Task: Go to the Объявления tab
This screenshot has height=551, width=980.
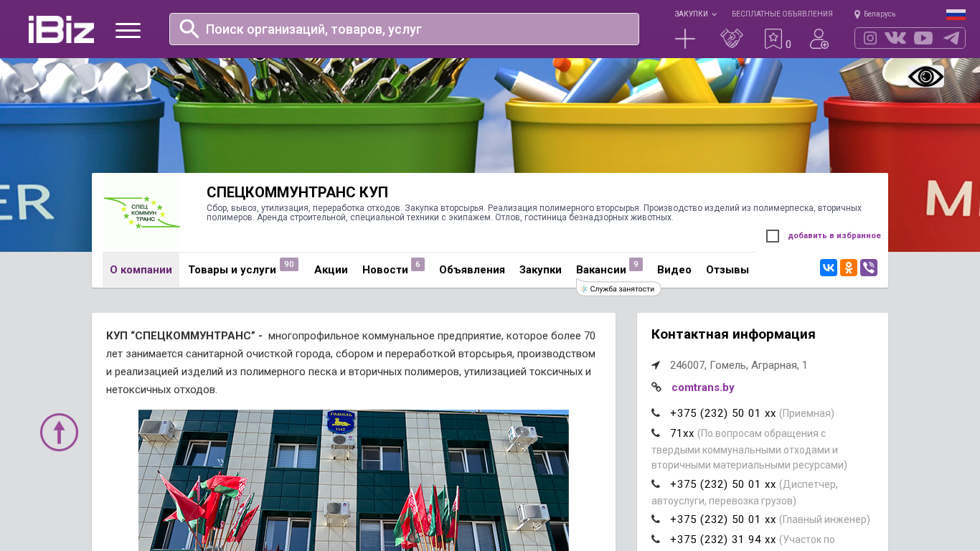Action: pyautogui.click(x=472, y=270)
